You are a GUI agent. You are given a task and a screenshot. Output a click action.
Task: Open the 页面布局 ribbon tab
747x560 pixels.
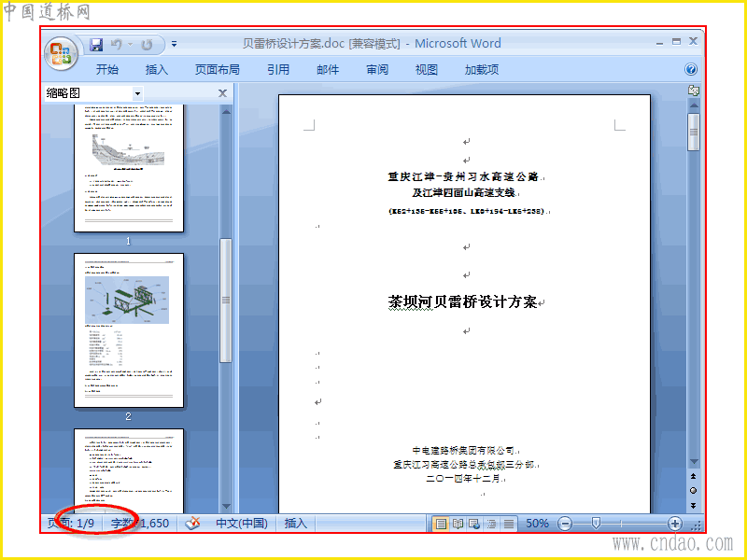(218, 69)
